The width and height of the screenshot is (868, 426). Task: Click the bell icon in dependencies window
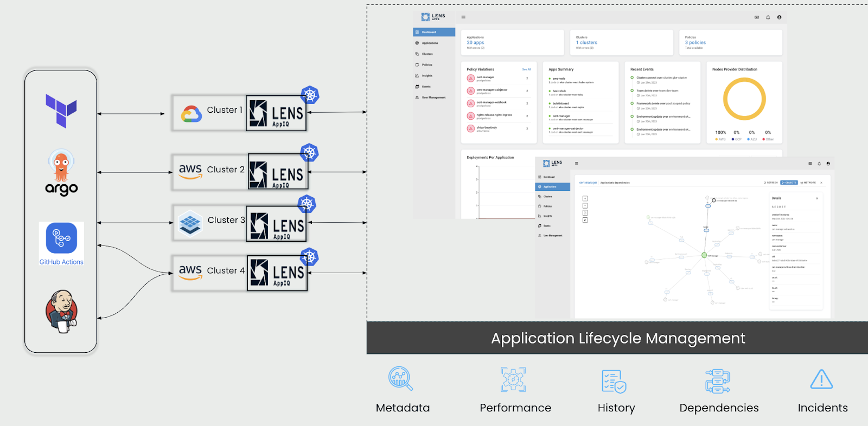819,164
